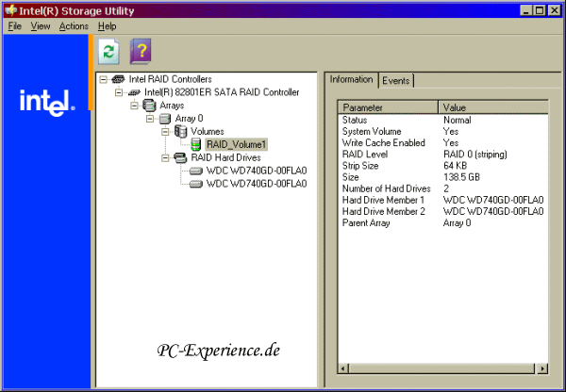Select the first WDC WD740GD-00FLA0 drive
The width and height of the screenshot is (566, 392).
(256, 171)
